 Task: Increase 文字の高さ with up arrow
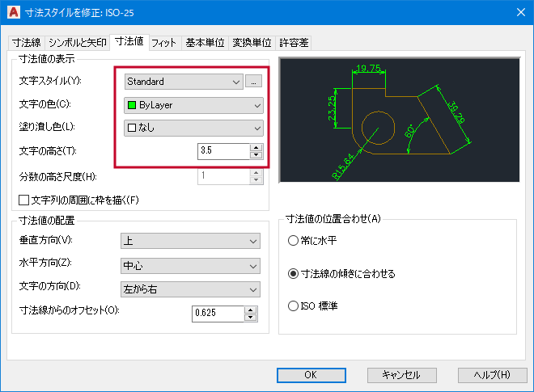pyautogui.click(x=256, y=147)
